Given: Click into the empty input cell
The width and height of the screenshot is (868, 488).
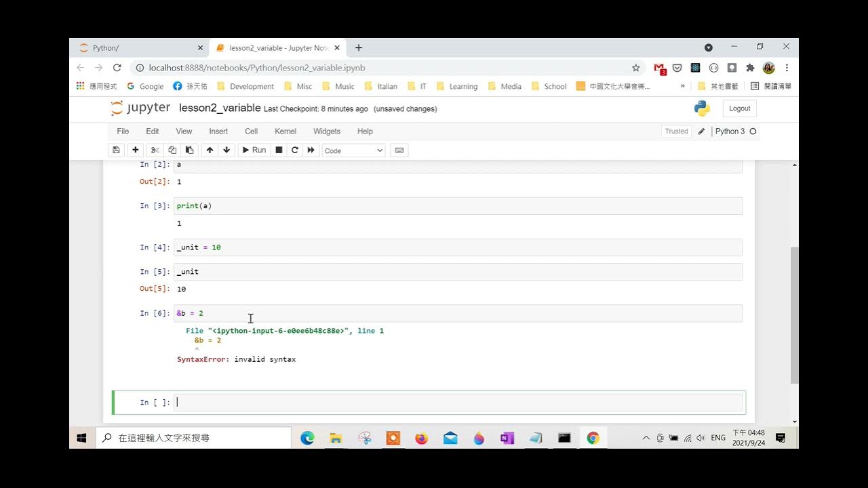Looking at the screenshot, I should pos(458,403).
